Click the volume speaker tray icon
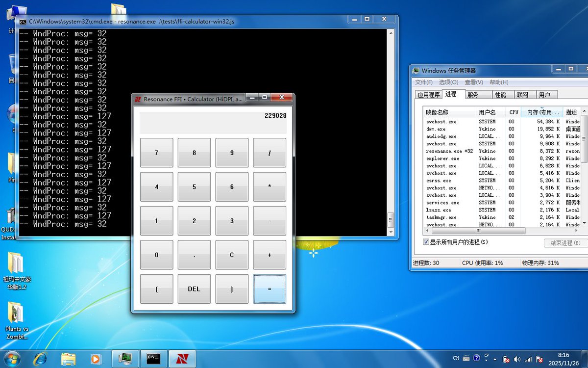The image size is (588, 368). pyautogui.click(x=517, y=359)
